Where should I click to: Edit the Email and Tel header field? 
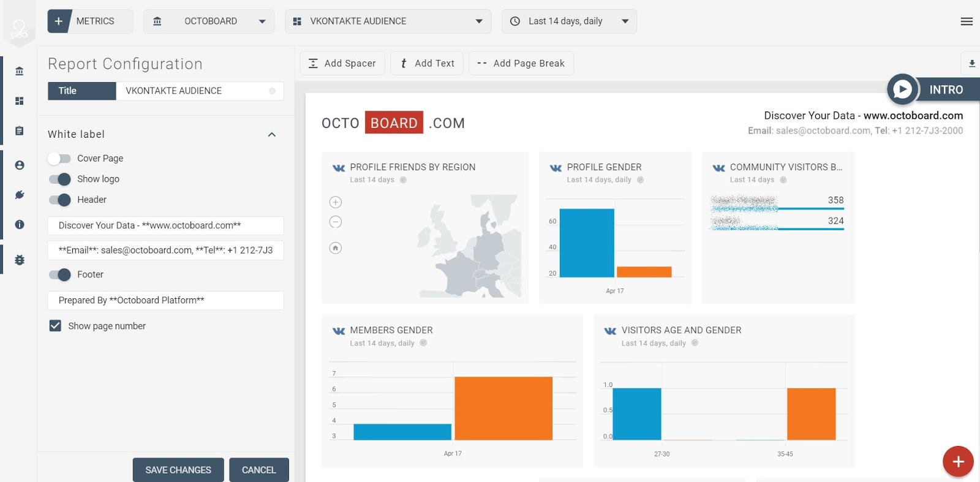165,250
